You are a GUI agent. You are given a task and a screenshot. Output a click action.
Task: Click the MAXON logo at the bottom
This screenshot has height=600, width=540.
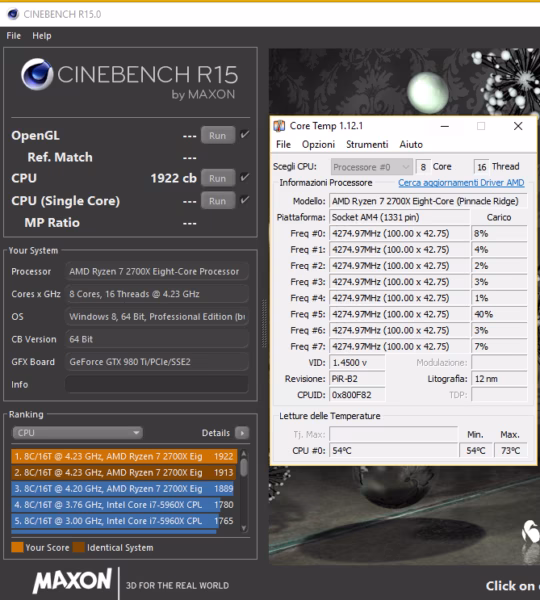[72, 580]
